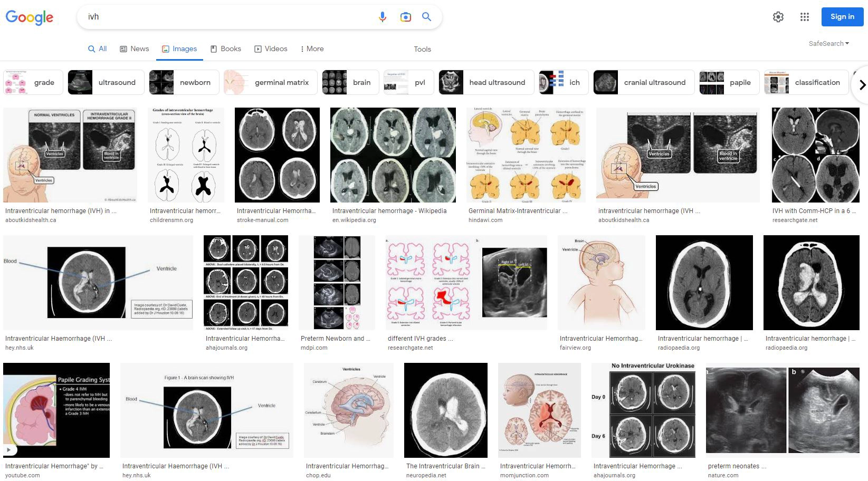This screenshot has width=868, height=481.
Task: Switch to the All results tab
Action: tap(98, 49)
